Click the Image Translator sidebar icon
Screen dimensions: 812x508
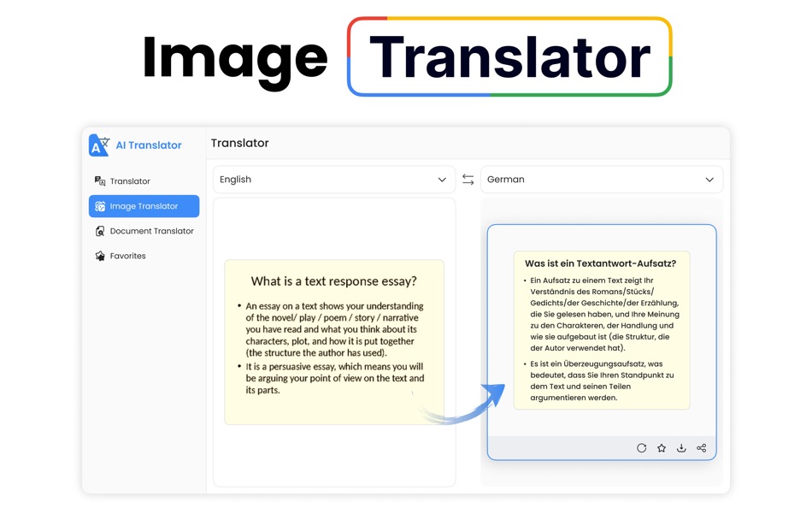[x=100, y=206]
